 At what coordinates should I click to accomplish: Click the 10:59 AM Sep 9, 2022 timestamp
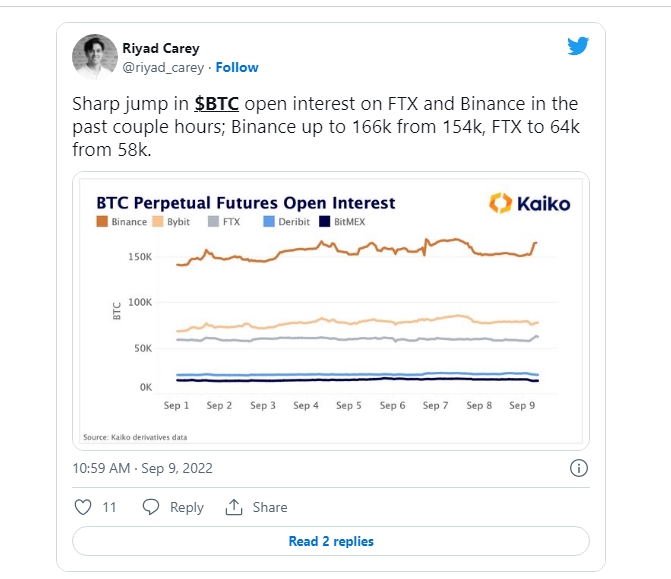[x=143, y=468]
